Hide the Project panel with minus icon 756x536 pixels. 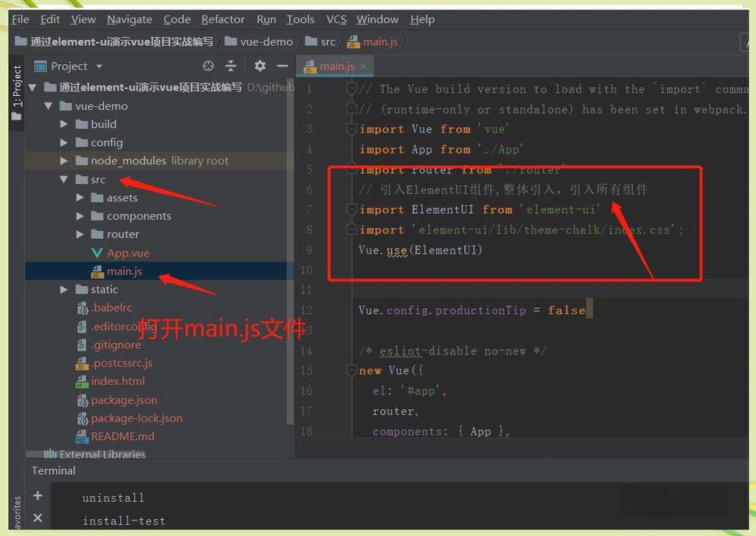281,66
